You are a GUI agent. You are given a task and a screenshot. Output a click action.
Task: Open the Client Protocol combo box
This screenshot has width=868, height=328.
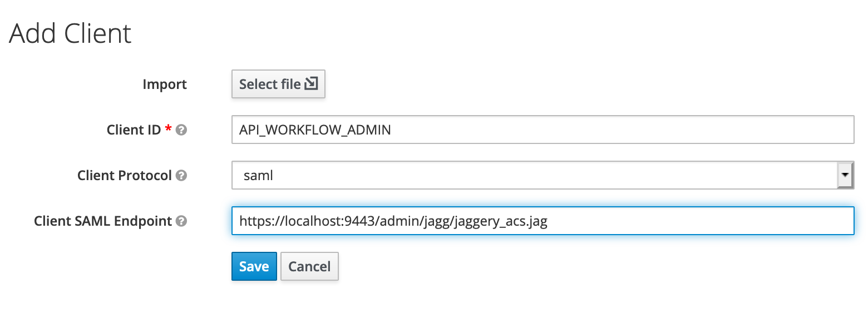click(x=542, y=175)
